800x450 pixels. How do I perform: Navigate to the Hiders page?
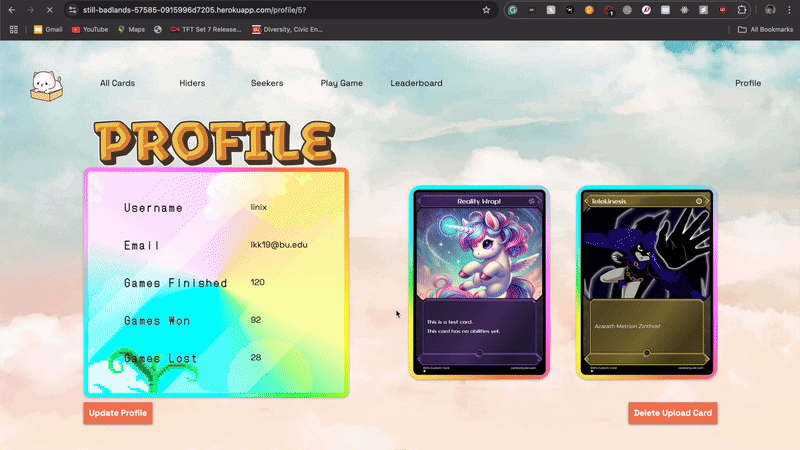192,83
